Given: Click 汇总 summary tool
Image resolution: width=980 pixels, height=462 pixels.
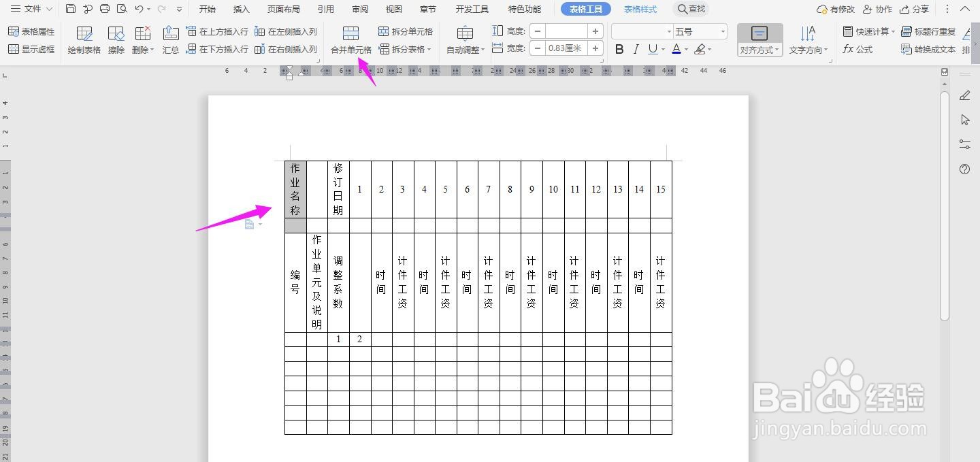Looking at the screenshot, I should [171, 41].
